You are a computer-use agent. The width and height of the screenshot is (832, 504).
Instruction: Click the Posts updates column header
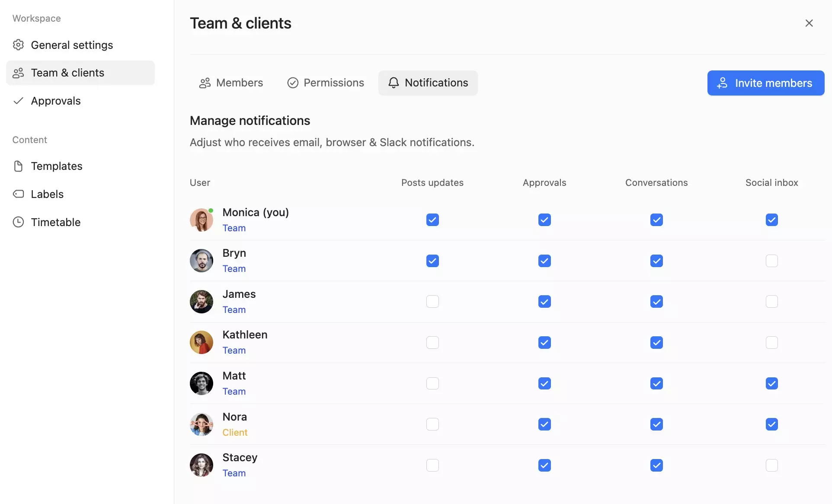432,182
